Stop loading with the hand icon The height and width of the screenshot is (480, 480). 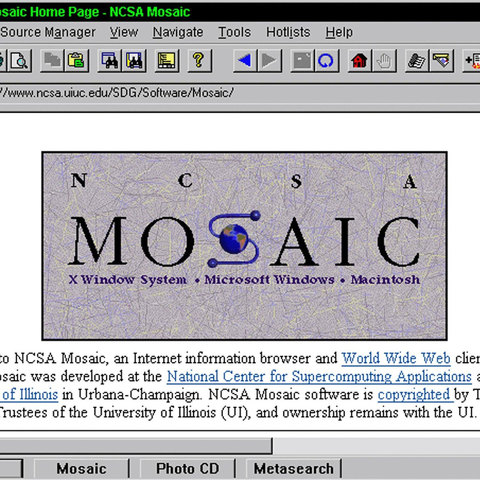[384, 61]
